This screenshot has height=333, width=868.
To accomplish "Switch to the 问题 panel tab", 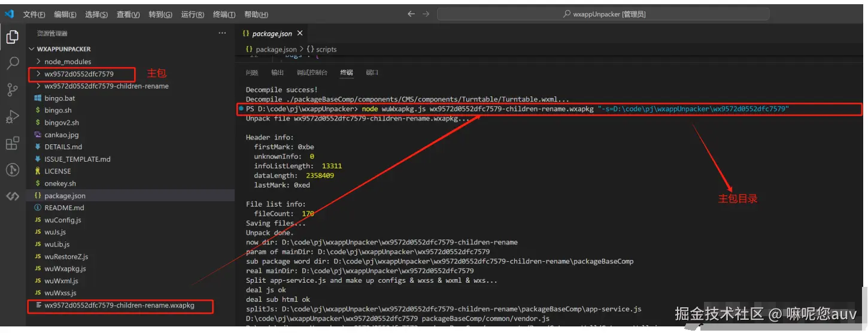I will coord(252,72).
